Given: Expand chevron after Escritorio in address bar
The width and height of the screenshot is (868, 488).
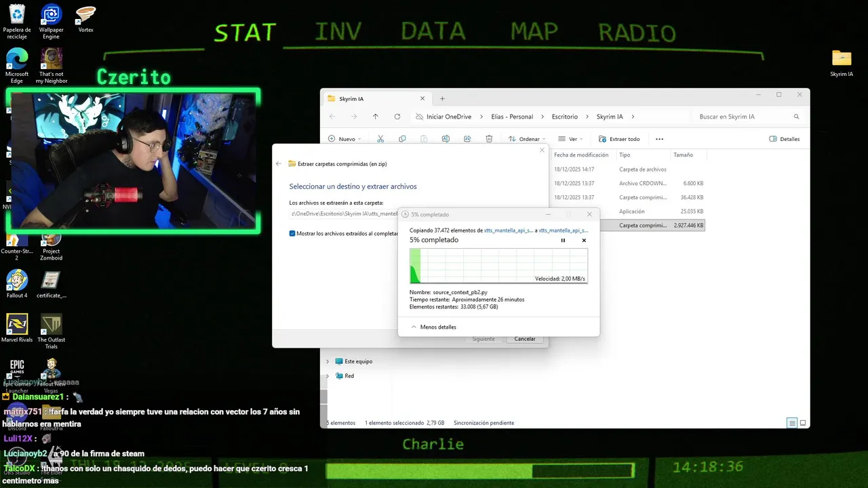Looking at the screenshot, I should (x=587, y=117).
